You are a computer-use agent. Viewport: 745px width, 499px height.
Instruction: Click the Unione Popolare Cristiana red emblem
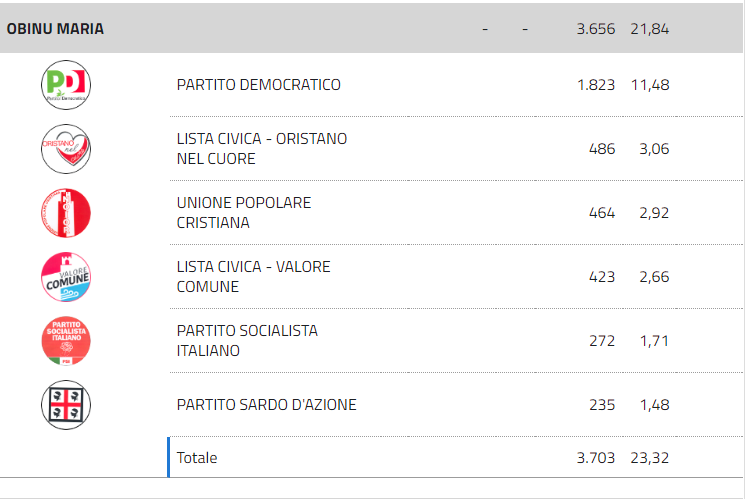tap(66, 213)
